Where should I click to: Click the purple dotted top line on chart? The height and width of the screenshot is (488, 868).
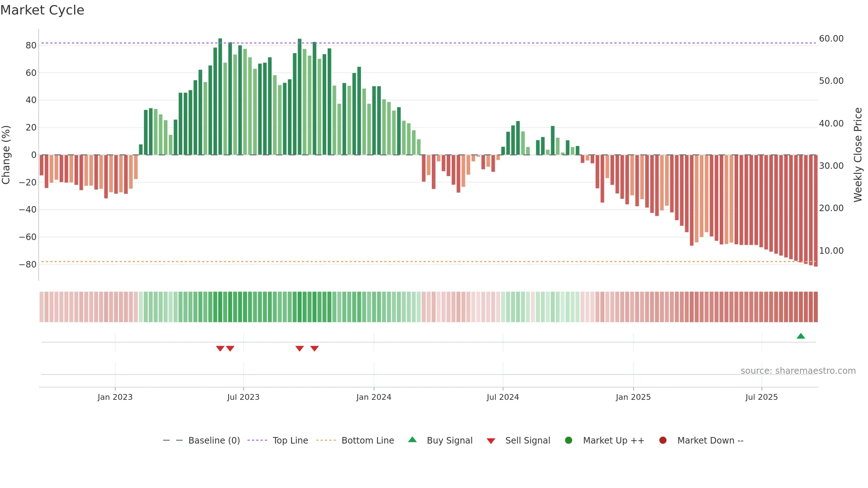429,43
